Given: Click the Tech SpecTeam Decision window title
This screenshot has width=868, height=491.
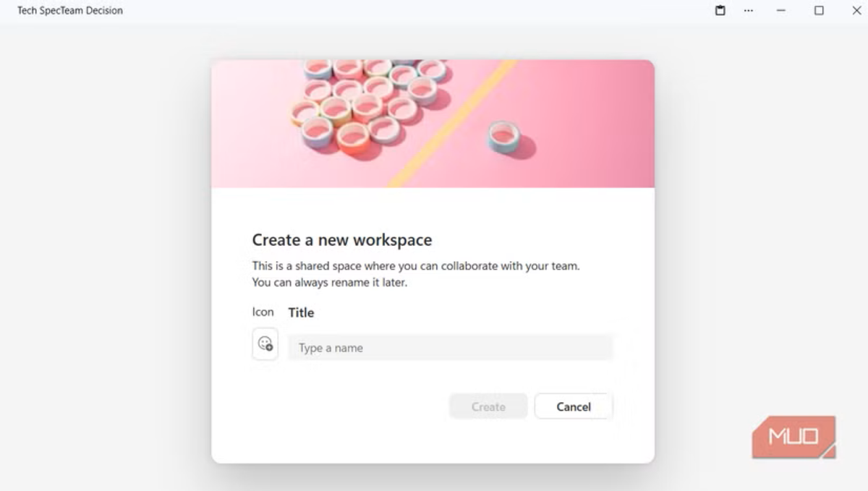Looking at the screenshot, I should pyautogui.click(x=70, y=11).
